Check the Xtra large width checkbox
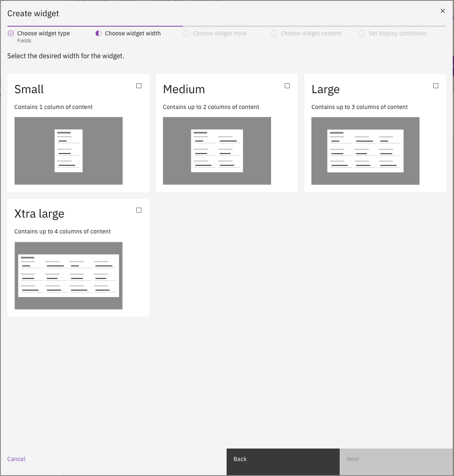 pos(139,210)
